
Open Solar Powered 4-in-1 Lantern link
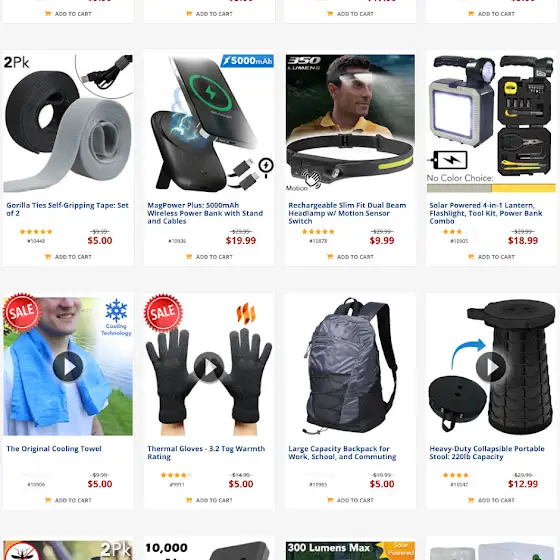point(486,213)
